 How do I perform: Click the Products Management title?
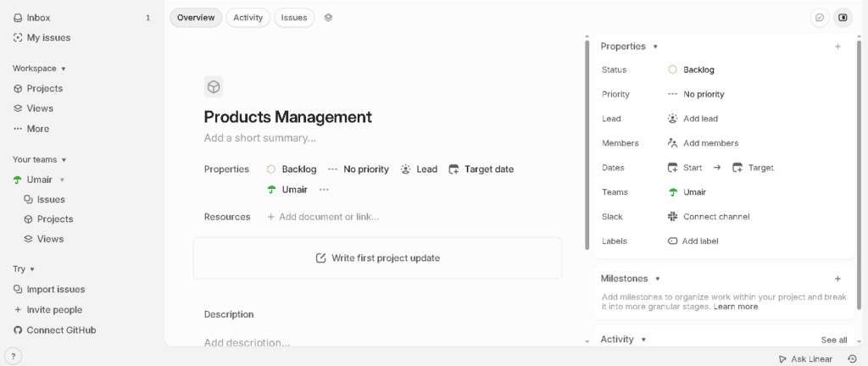pyautogui.click(x=288, y=117)
